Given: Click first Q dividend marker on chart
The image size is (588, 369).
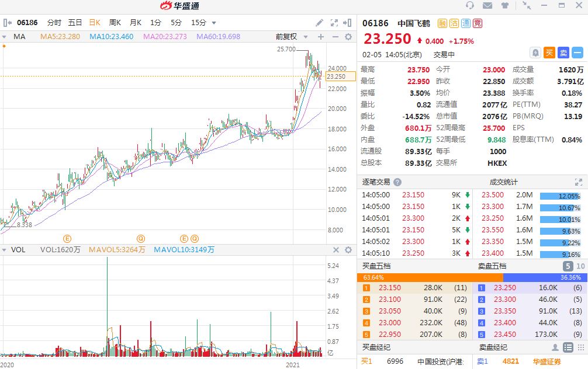Looking at the screenshot, I should click(141, 239).
